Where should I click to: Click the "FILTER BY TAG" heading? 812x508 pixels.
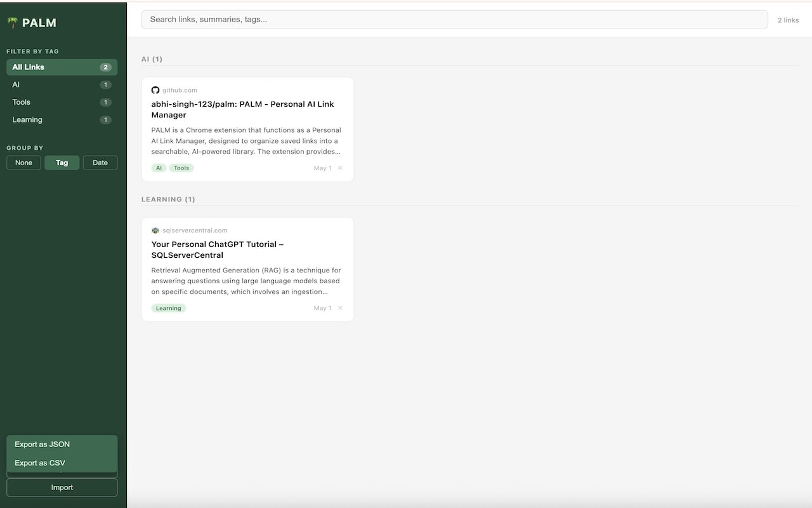pyautogui.click(x=32, y=51)
